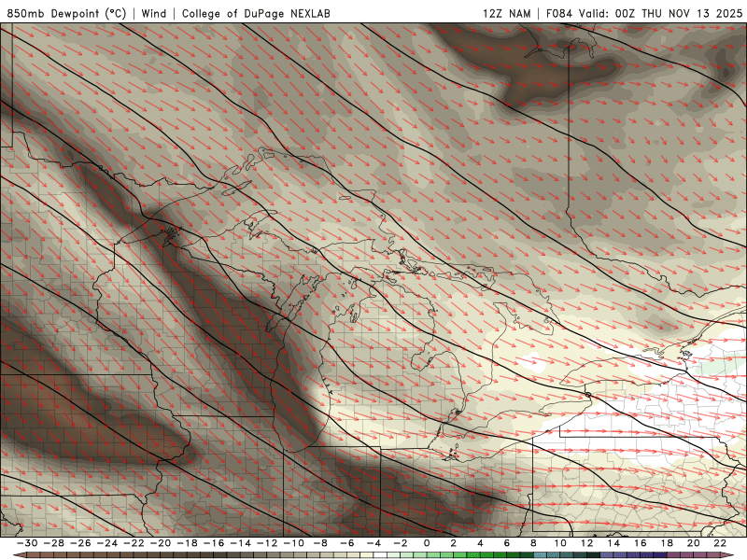This screenshot has height=560, width=747.
Task: Click the -14 colorbar label
Action: coord(241,543)
